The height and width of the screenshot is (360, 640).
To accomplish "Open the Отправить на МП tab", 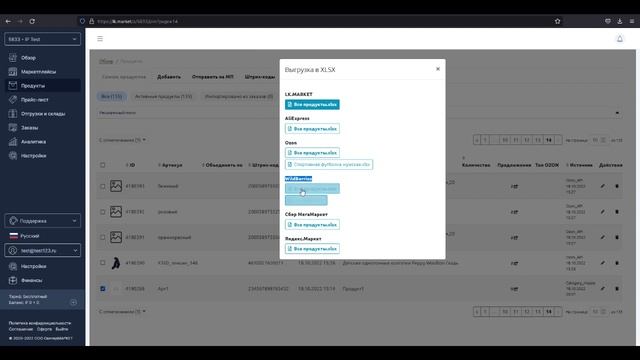I will coord(213,77).
